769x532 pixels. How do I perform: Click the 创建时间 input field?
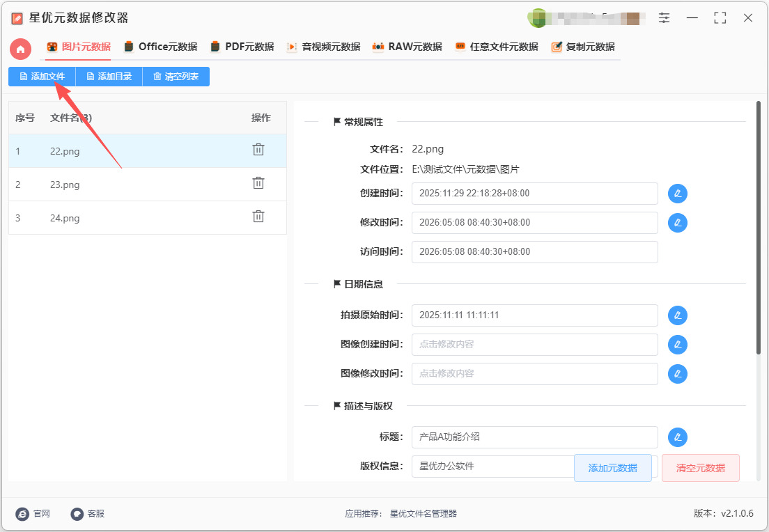534,194
